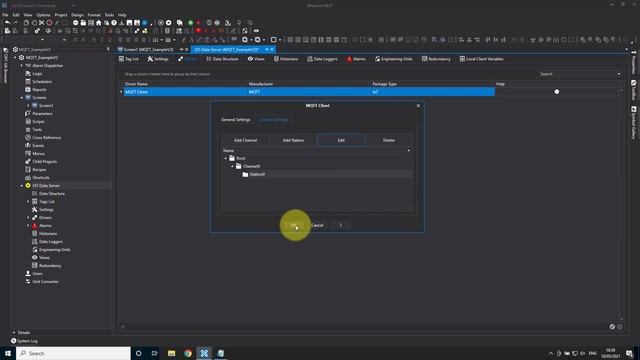Open the Historians tab
Screen dimensions: 640x360
[286, 59]
